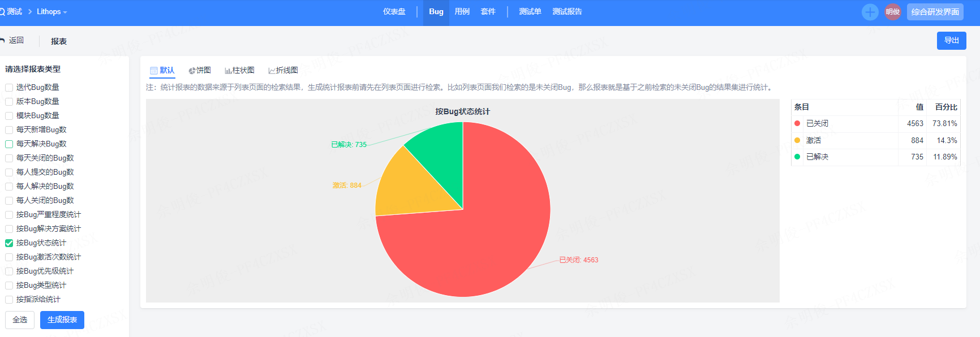Switch to the 柱状图 bar chart view
This screenshot has width=980, height=337.
pos(239,71)
